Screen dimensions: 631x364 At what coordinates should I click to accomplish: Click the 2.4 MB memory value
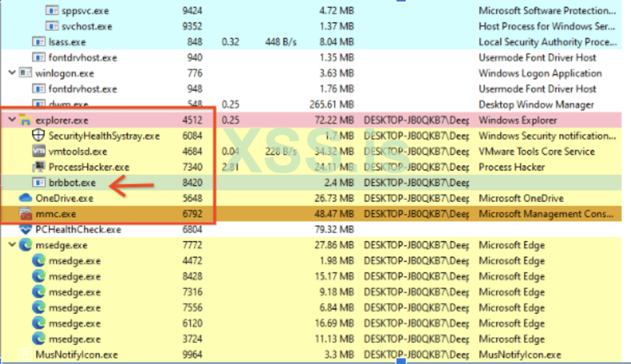click(x=338, y=183)
